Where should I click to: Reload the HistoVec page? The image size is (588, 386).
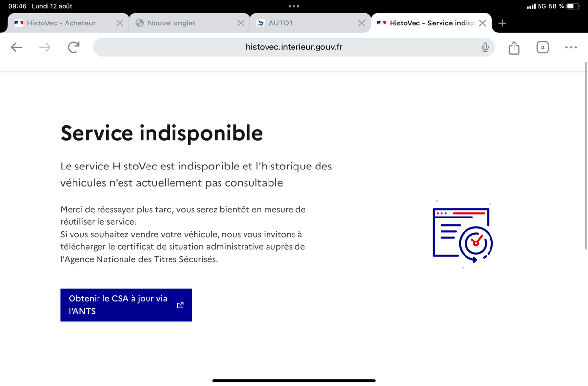(73, 48)
